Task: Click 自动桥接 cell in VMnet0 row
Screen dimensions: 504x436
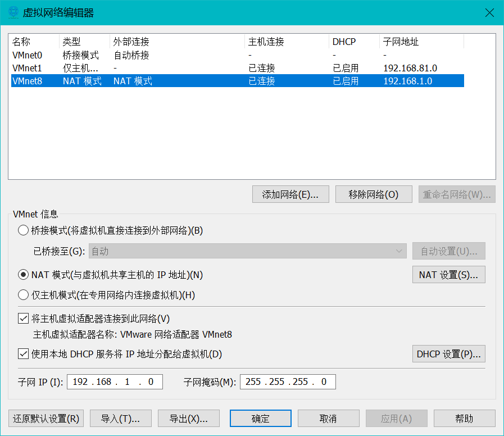Action: [x=131, y=55]
